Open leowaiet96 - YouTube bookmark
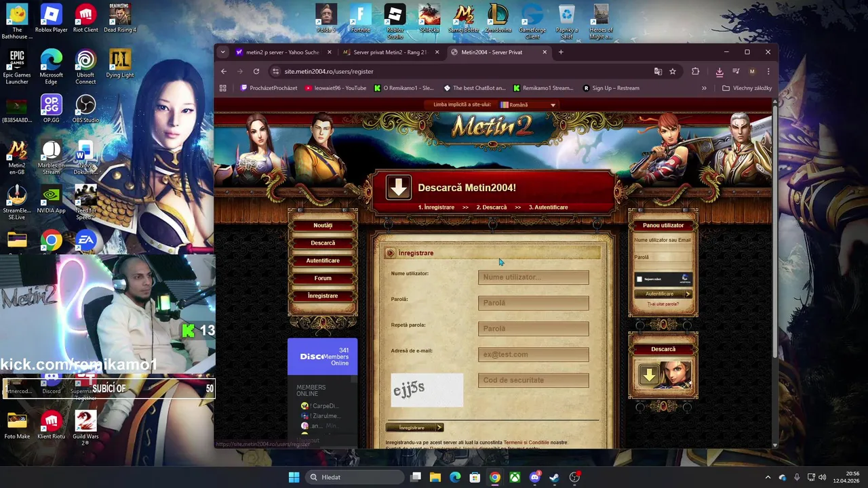 (336, 88)
